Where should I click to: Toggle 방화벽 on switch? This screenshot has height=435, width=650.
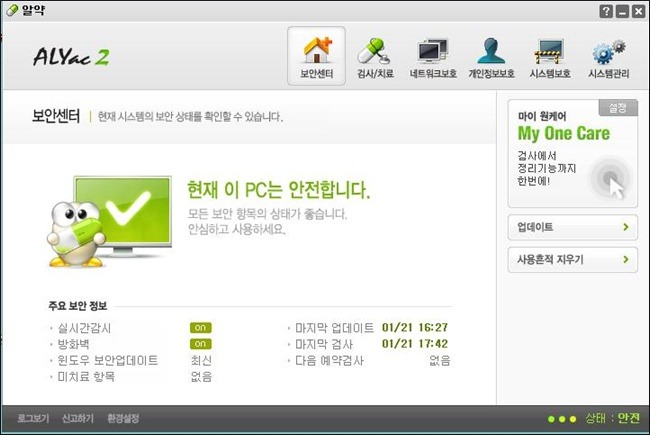coord(200,344)
